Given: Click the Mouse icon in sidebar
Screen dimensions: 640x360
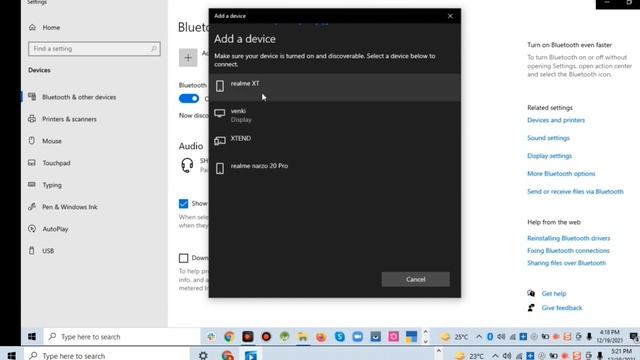Looking at the screenshot, I should (x=32, y=140).
